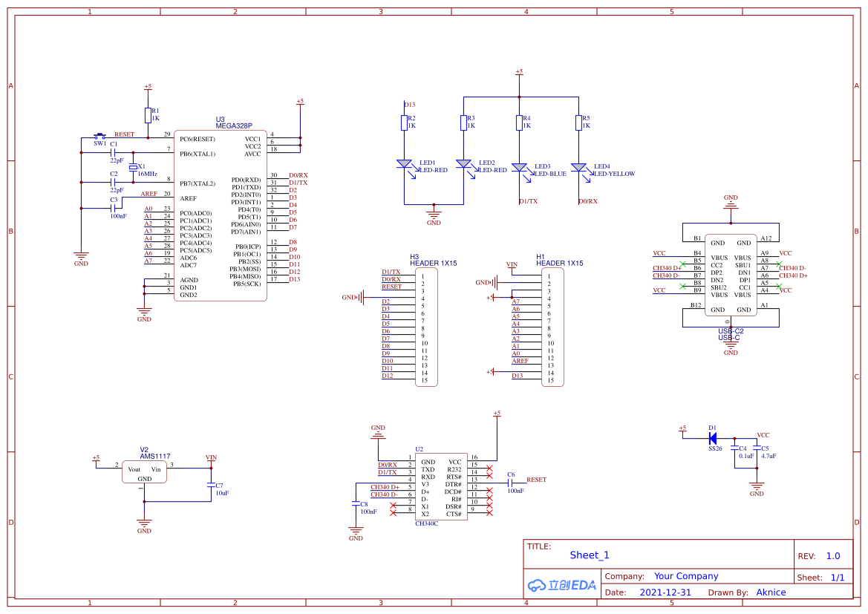Select resistor R1 1K symbol
868x614 pixels.
pos(148,115)
